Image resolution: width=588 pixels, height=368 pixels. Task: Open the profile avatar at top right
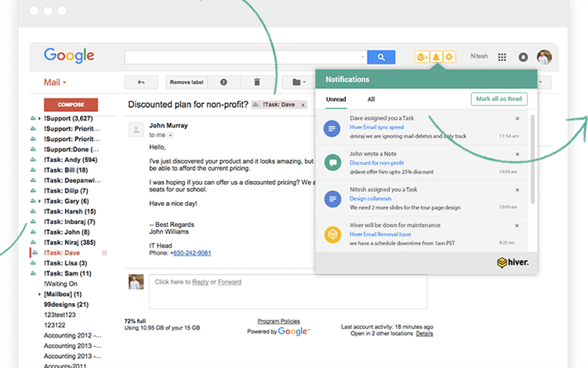(544, 57)
